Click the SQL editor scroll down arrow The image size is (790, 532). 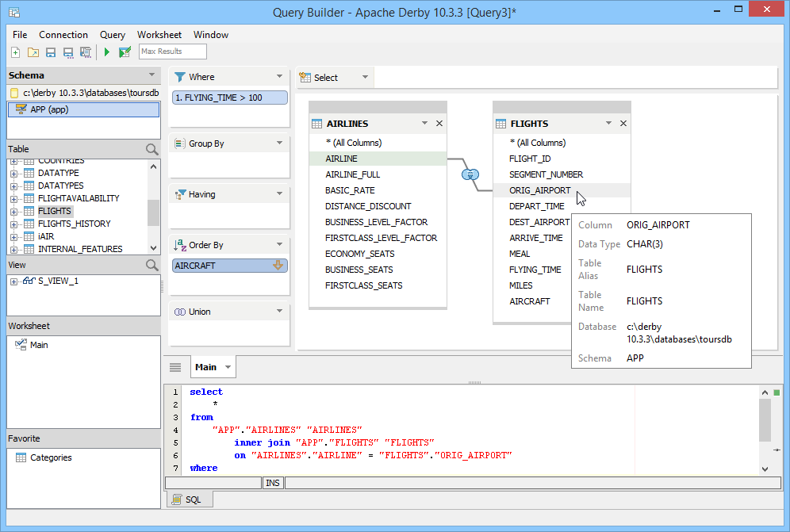pos(765,469)
